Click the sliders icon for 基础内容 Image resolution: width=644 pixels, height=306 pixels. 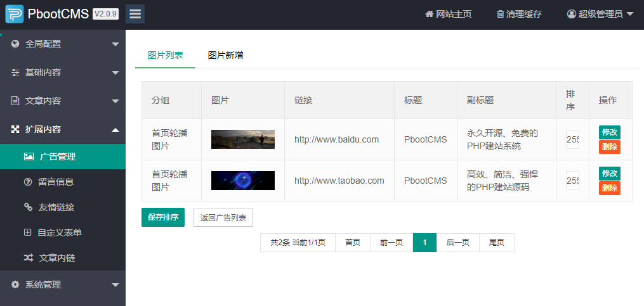[x=16, y=73]
